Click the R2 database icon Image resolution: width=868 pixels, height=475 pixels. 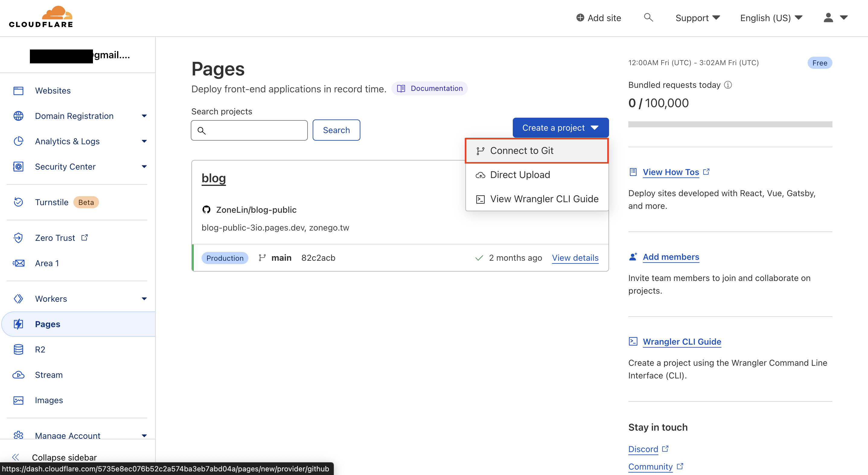click(x=18, y=349)
